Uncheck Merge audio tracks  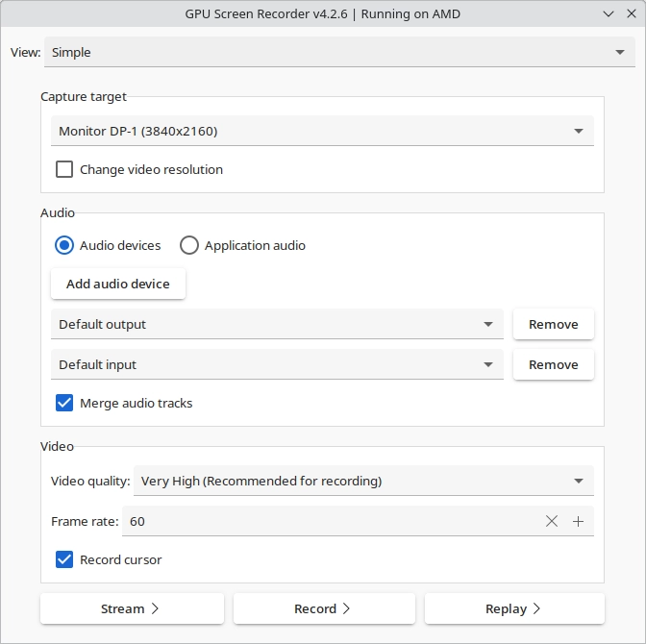click(64, 403)
